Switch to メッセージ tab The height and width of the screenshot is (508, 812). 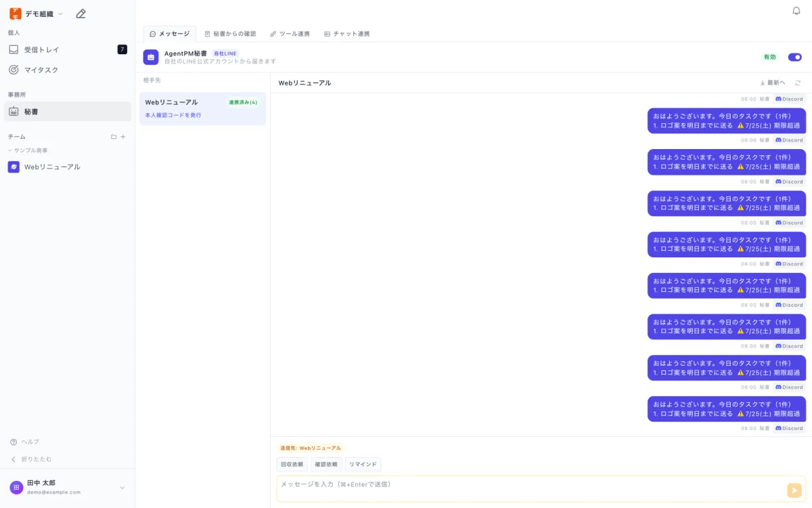tap(170, 34)
